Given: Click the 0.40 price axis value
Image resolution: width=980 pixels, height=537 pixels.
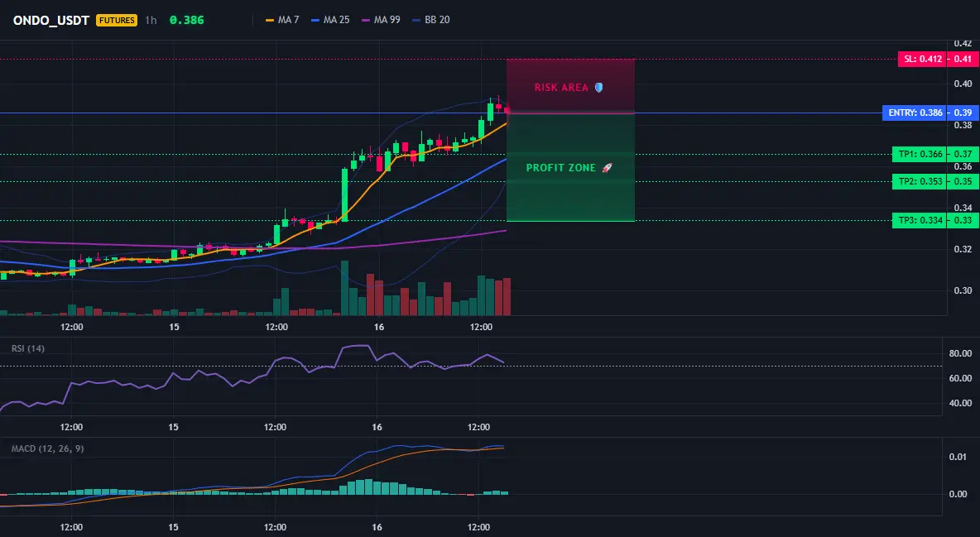Looking at the screenshot, I should pyautogui.click(x=963, y=84).
